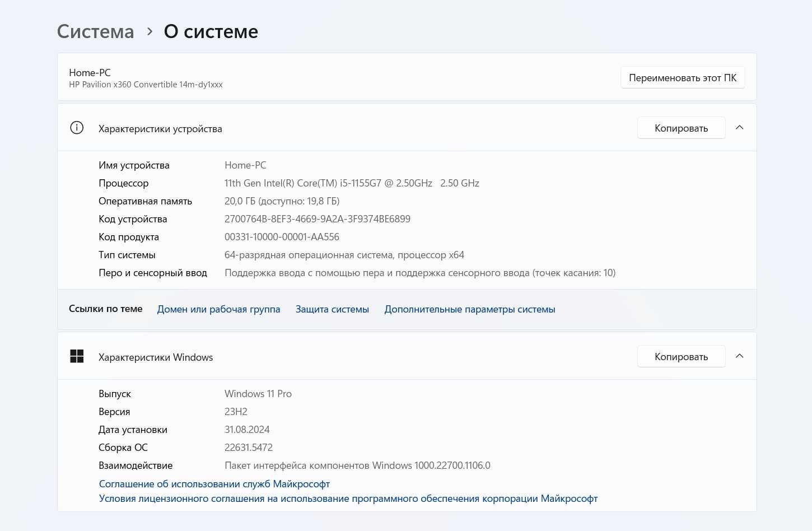Select the Пакет интерфейса компонентов Windows value
Viewport: 812px width, 531px height.
pos(357,465)
